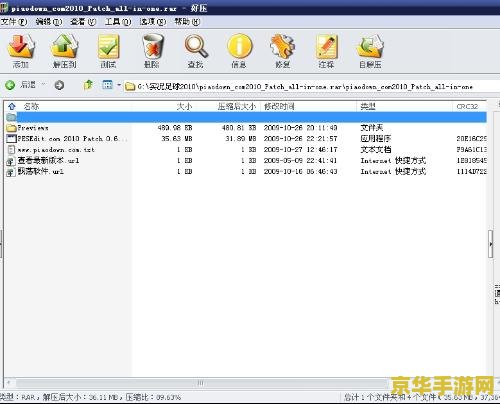Sort by the 压缩后大小 column header
Viewport: 500px width, 404px height.
coord(237,106)
